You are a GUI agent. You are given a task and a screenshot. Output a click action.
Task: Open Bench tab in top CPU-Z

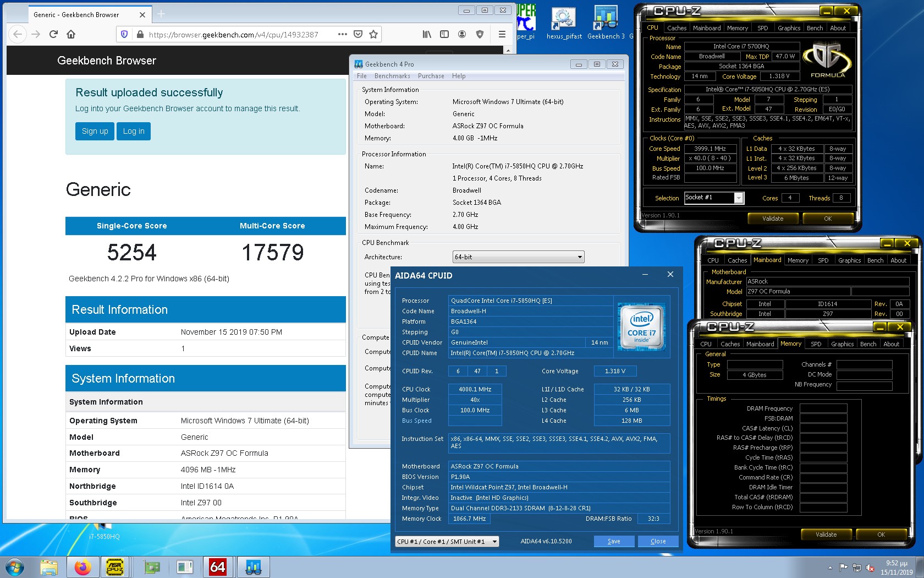click(x=815, y=28)
